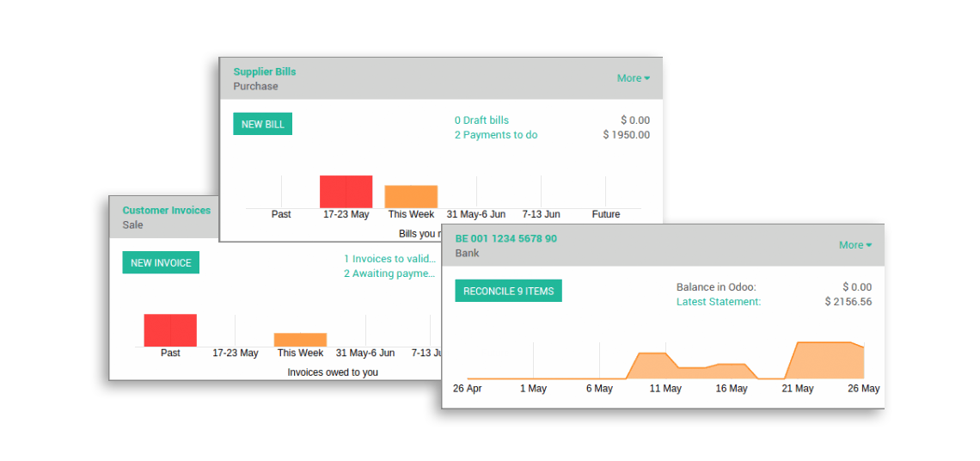Click the $ 1950.00 payments amount

pyautogui.click(x=626, y=135)
